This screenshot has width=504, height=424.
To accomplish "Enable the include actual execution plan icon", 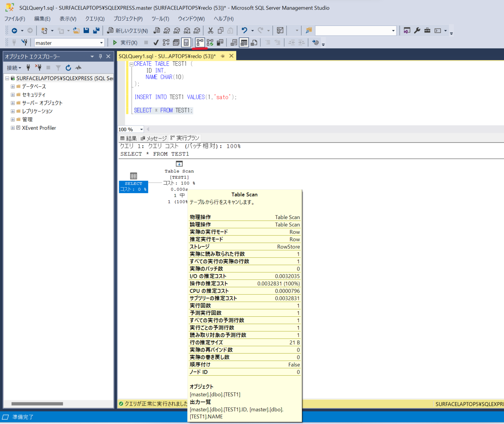I will pos(199,42).
